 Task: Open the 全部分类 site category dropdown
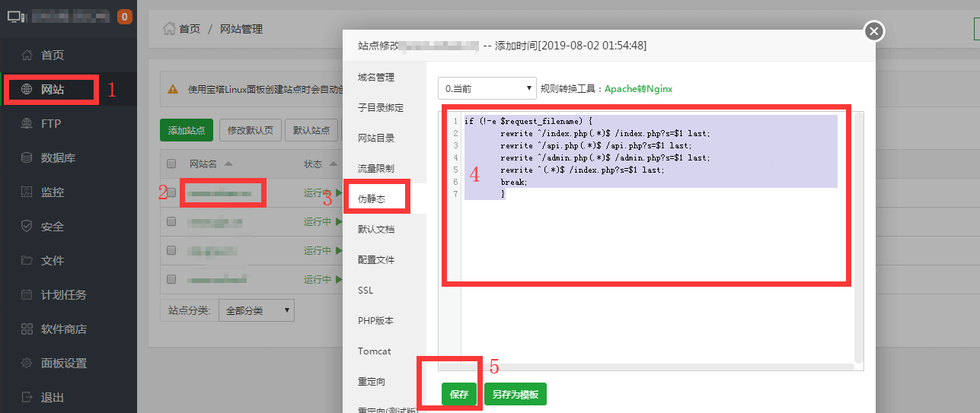(256, 310)
